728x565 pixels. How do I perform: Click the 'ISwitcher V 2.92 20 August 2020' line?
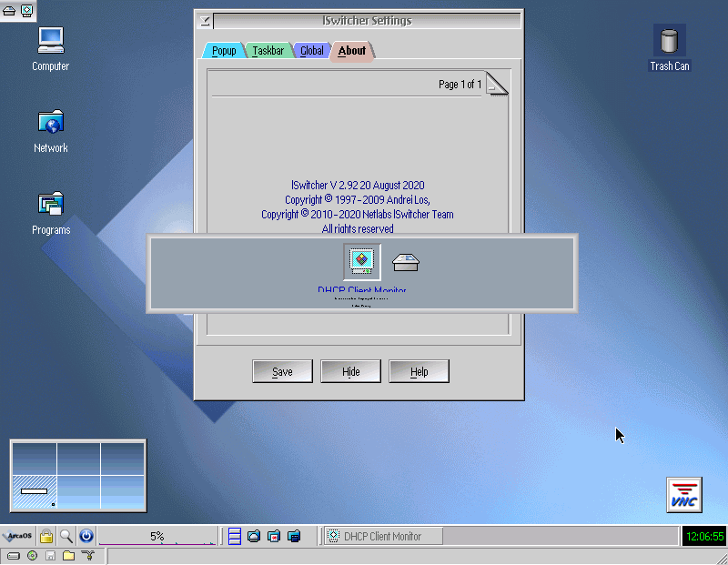click(358, 186)
